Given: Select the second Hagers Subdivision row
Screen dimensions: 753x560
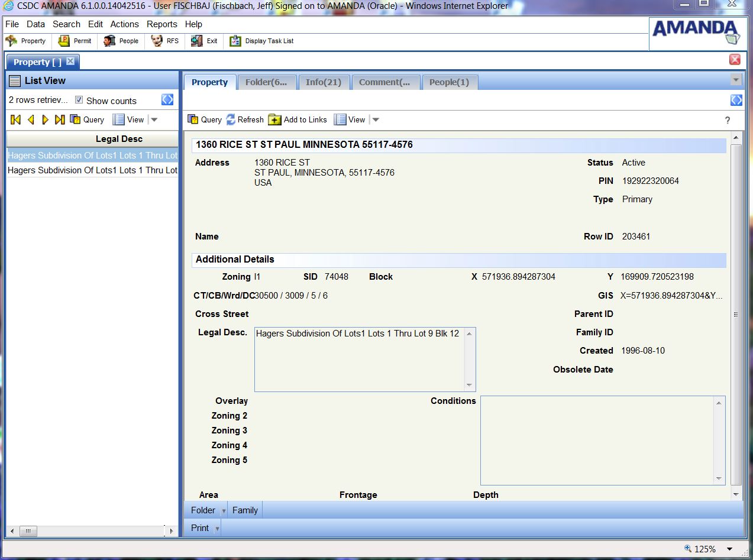Looking at the screenshot, I should pos(92,170).
